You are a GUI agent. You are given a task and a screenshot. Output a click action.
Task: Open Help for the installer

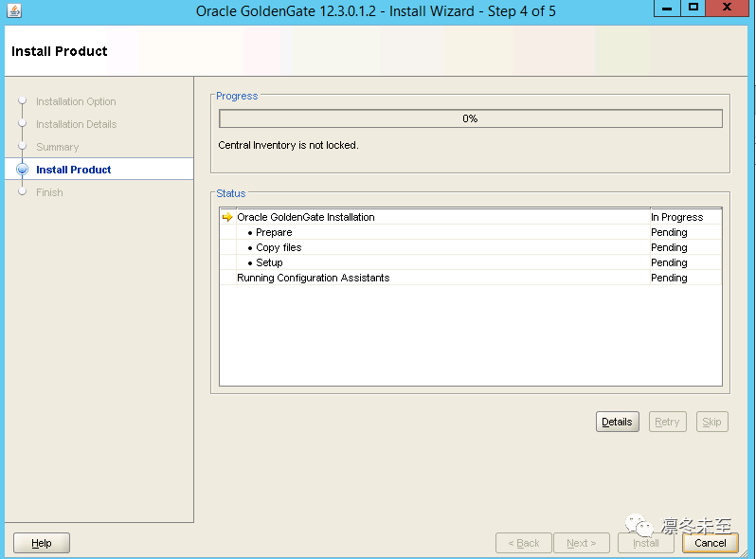(42, 543)
